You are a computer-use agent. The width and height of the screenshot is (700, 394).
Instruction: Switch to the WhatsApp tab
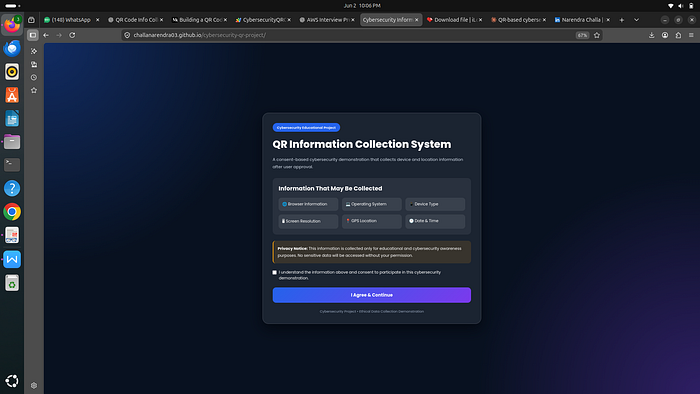point(71,20)
